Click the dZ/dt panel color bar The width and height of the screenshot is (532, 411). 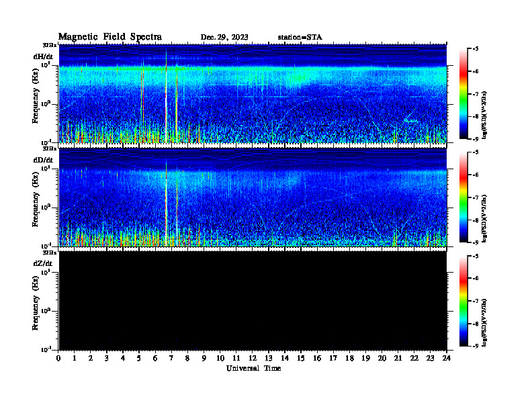pos(463,301)
